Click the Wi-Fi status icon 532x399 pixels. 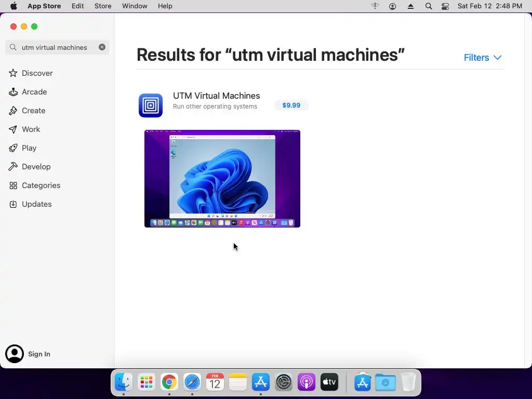tap(375, 6)
